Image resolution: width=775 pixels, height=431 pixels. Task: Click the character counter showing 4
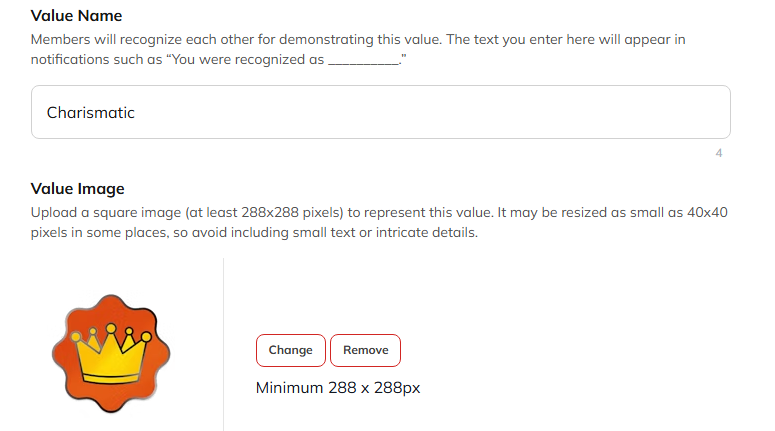pyautogui.click(x=719, y=153)
